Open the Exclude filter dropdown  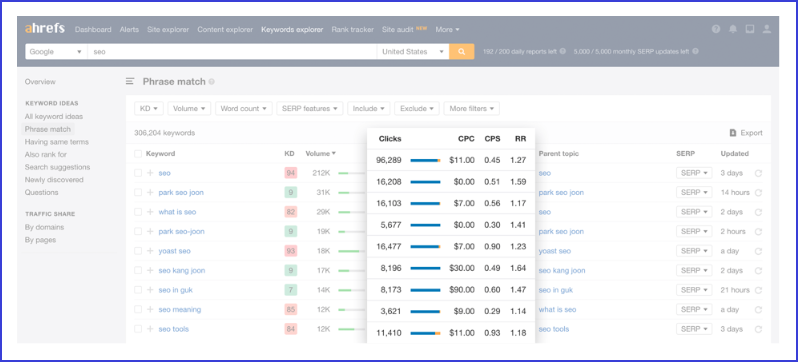point(417,108)
